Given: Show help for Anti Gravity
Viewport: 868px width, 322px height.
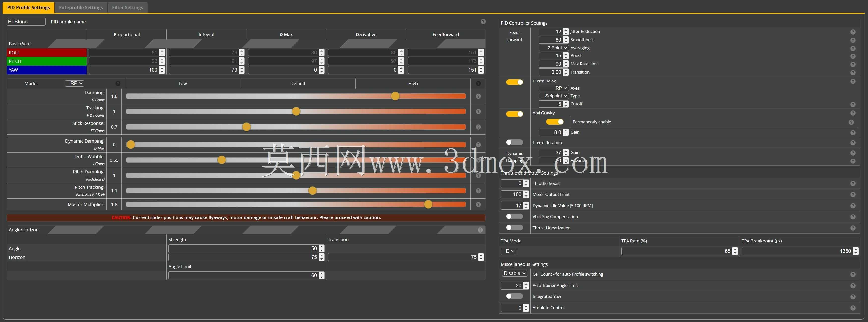Looking at the screenshot, I should (x=853, y=113).
